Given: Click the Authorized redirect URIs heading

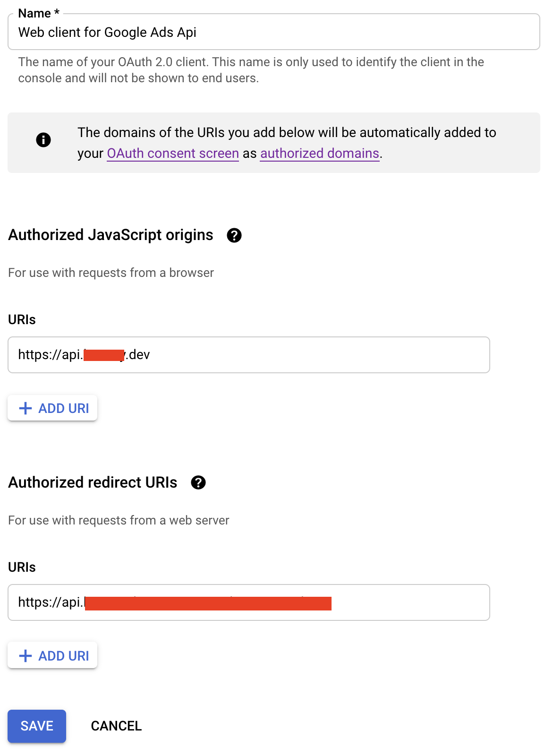Looking at the screenshot, I should tap(93, 482).
